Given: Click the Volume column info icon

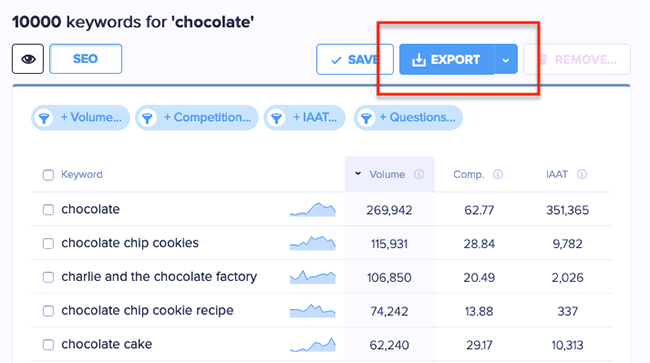Looking at the screenshot, I should click(x=419, y=174).
